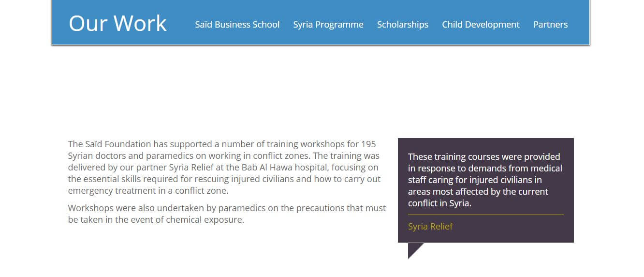
Task: Click the words "conflict in Syria." in the quote
Action: 439,203
